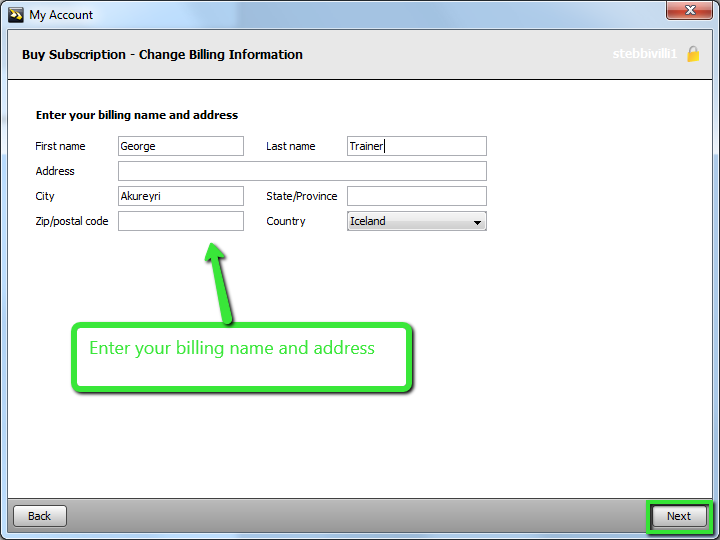Viewport: 720px width, 540px height.
Task: Click the 'State/Province' label
Action: [x=302, y=196]
